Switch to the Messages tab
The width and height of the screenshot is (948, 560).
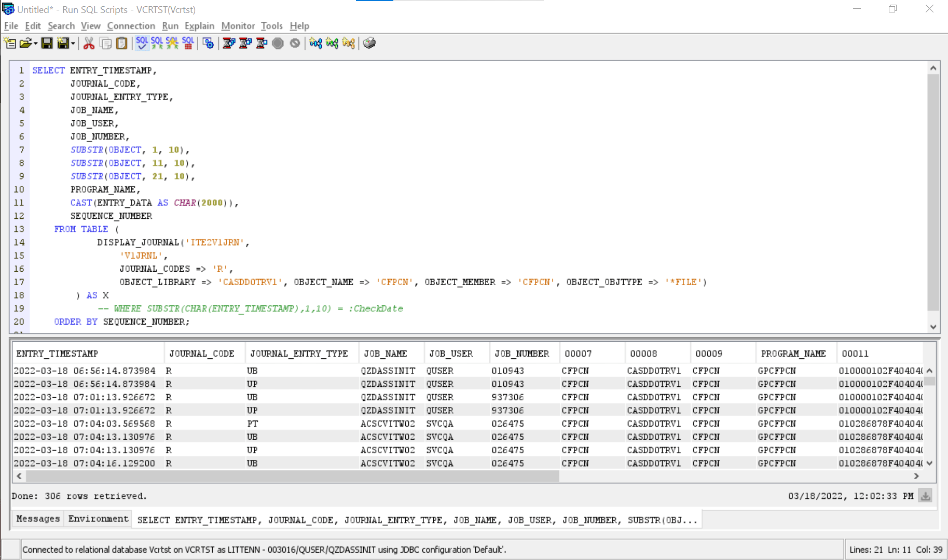point(37,519)
